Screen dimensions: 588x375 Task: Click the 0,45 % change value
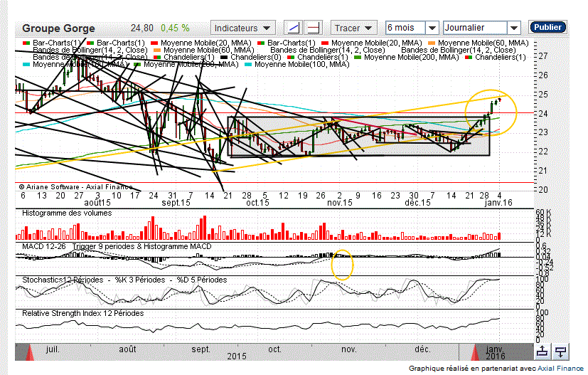point(175,28)
